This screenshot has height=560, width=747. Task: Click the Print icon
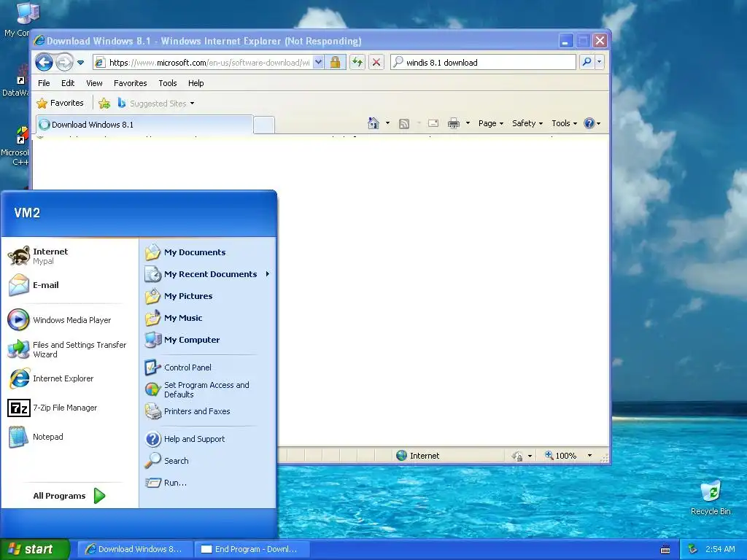454,123
